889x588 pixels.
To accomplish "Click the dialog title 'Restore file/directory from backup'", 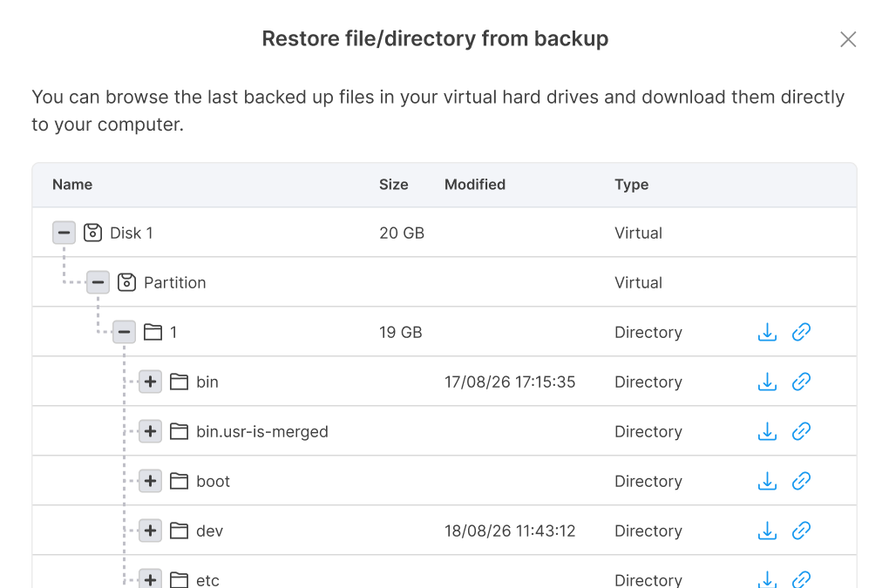I will tap(435, 39).
